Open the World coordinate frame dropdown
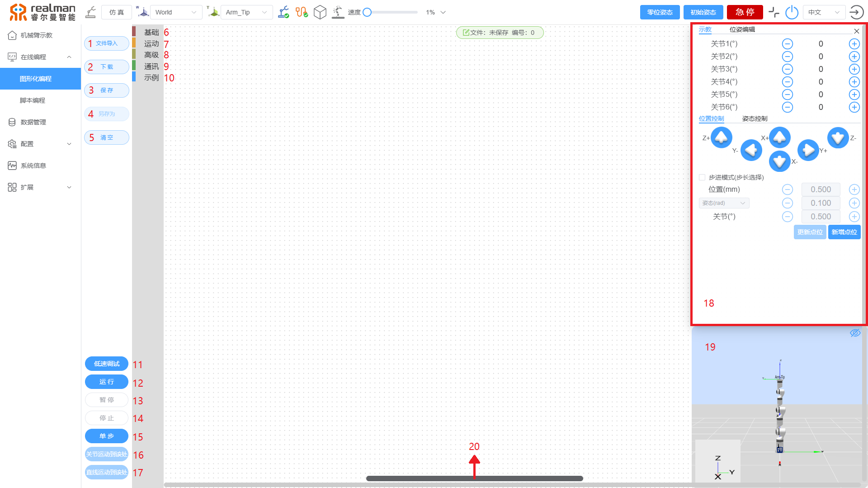This screenshot has height=488, width=868. [176, 12]
